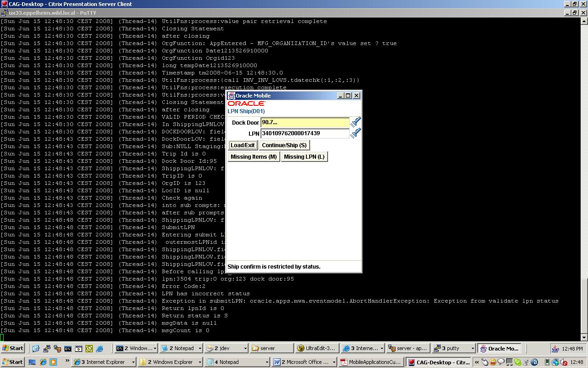Open the remote desktop Start menu
588x368 pixels.
pos(13,349)
